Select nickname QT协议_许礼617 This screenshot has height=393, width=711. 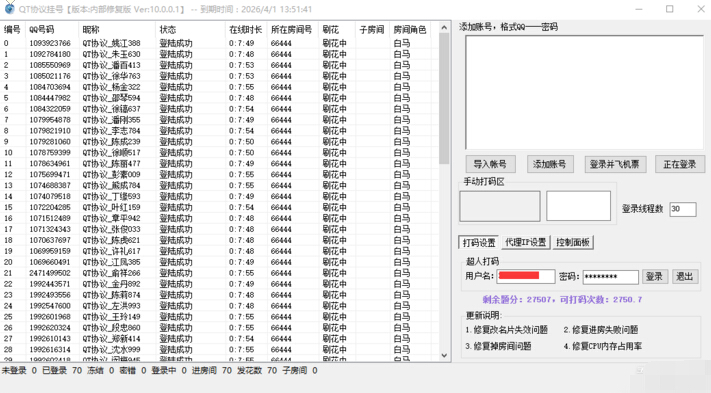(112, 251)
